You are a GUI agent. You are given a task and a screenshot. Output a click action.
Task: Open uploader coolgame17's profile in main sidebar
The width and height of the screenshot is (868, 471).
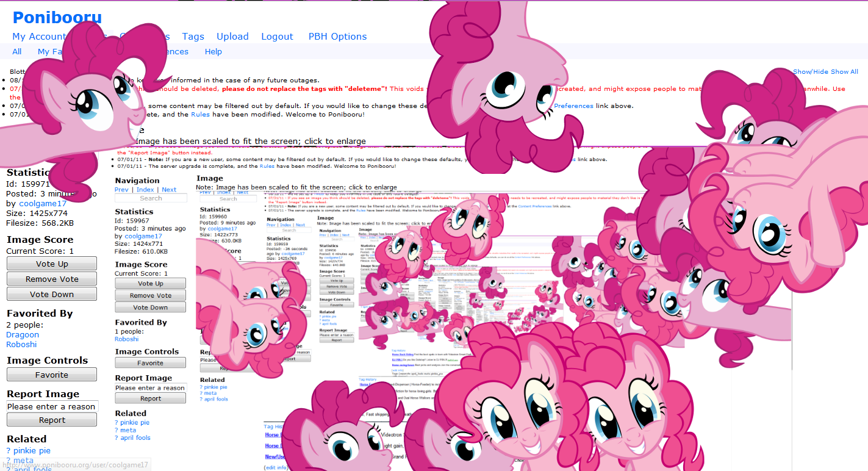(43, 204)
